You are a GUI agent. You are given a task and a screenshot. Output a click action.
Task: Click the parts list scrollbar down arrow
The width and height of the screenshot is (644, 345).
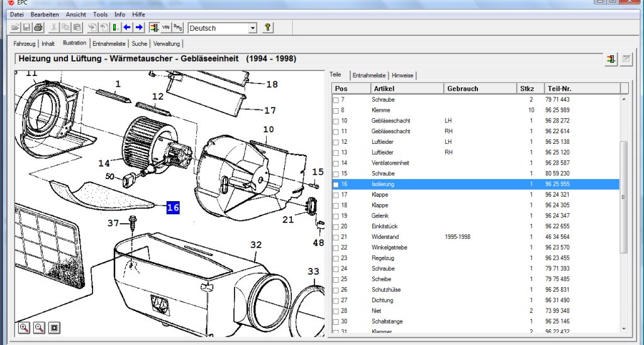point(624,329)
